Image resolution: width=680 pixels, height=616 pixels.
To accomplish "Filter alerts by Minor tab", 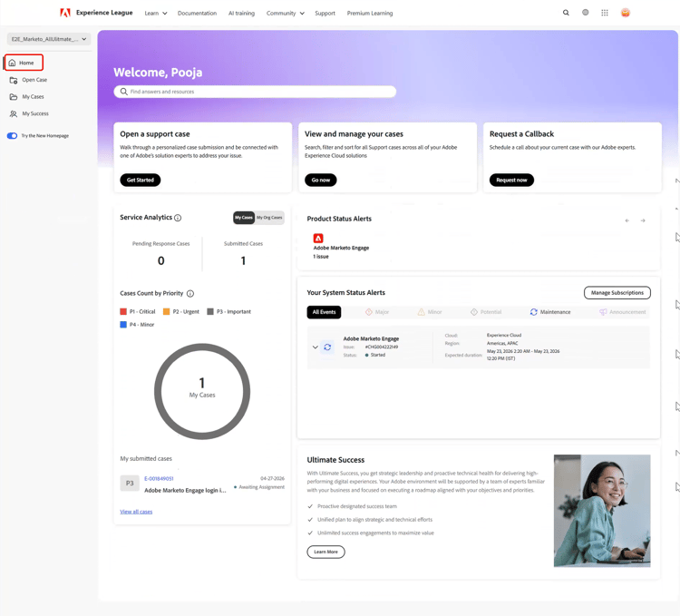I will point(430,312).
